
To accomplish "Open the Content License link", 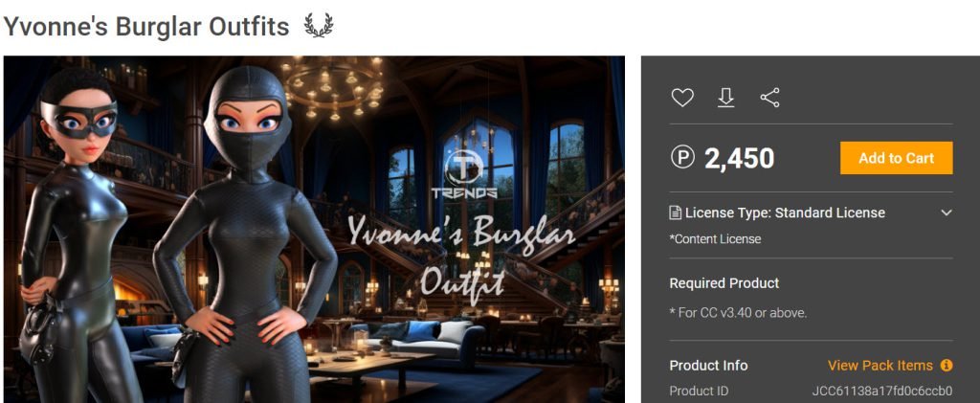I will click(715, 238).
